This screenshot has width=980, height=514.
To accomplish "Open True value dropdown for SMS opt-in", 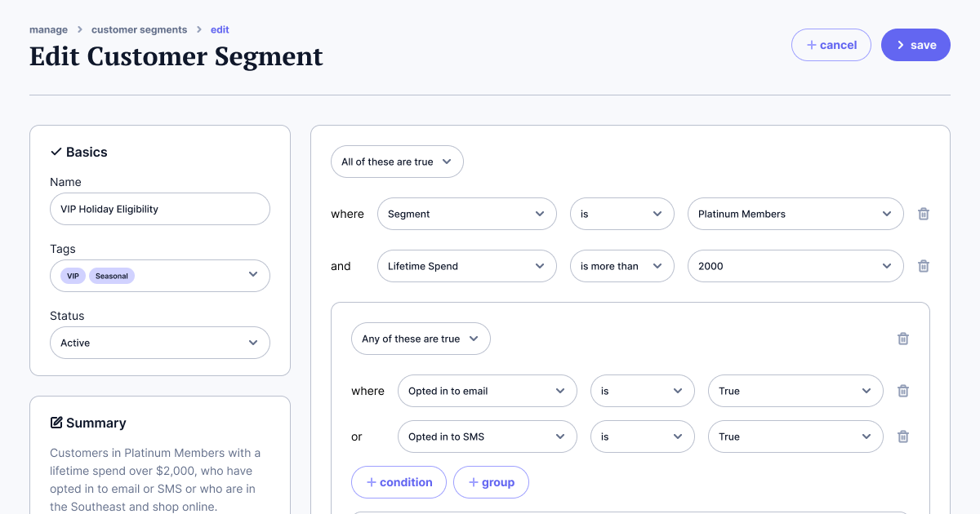I will [x=795, y=436].
